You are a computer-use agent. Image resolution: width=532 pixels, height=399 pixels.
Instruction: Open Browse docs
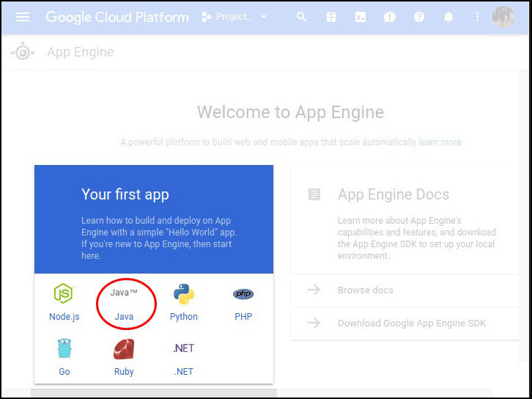click(366, 290)
